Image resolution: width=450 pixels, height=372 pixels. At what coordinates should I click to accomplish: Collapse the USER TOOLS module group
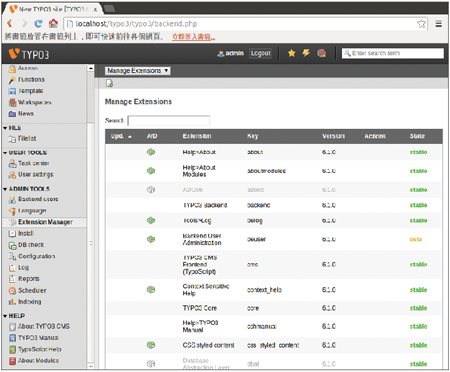(x=5, y=153)
